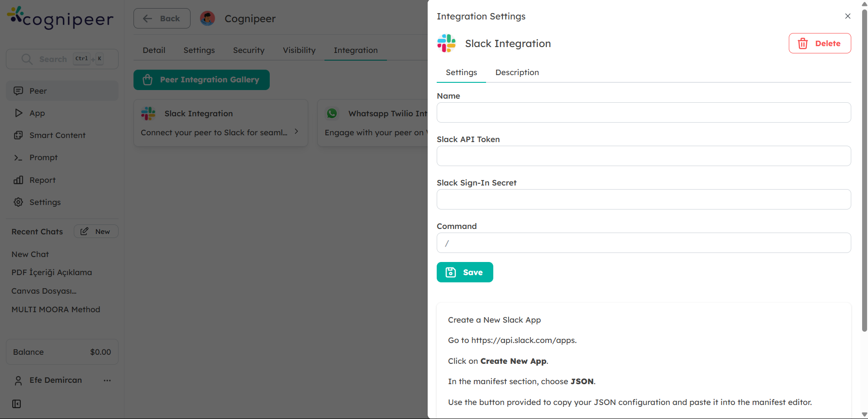Close the Integration Settings panel

coord(848,16)
